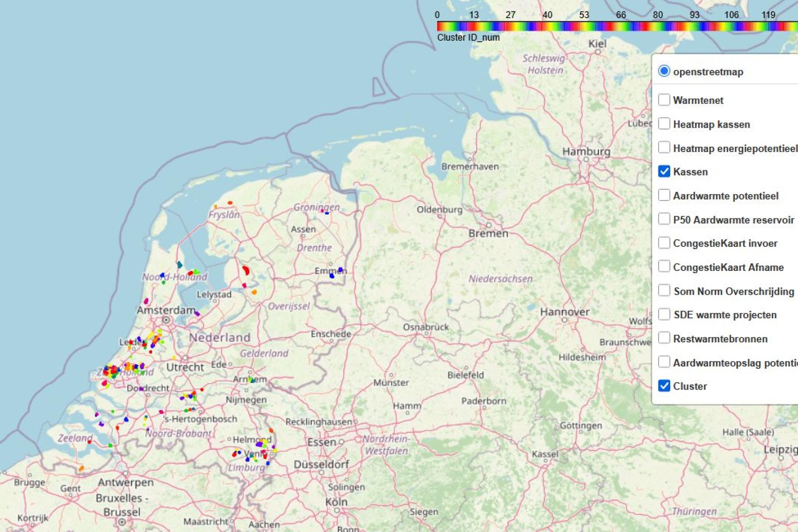Click the Bremerhaven label
The height and width of the screenshot is (532, 798).
pos(470,167)
